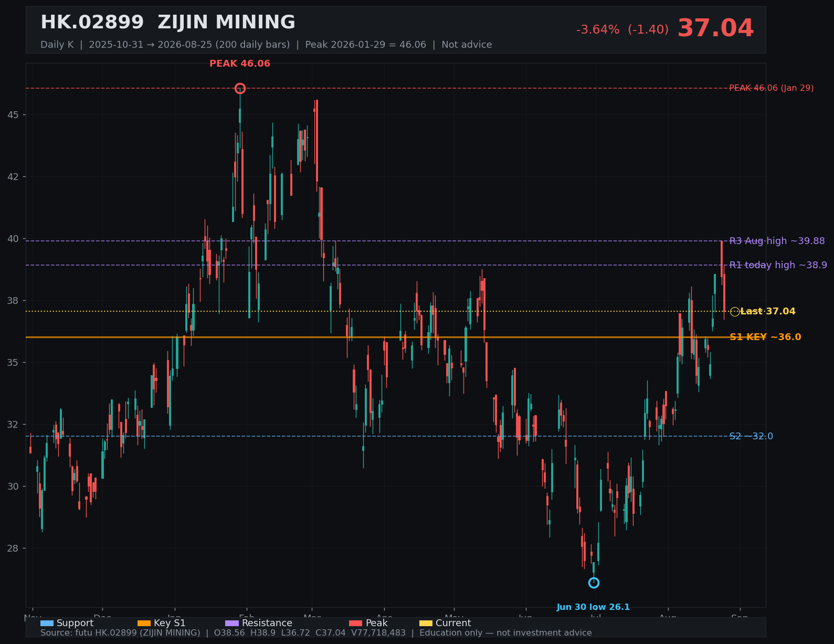
Task: Click the 'PEAK 46.06 (Jan 29)' line label
Action: pos(772,88)
